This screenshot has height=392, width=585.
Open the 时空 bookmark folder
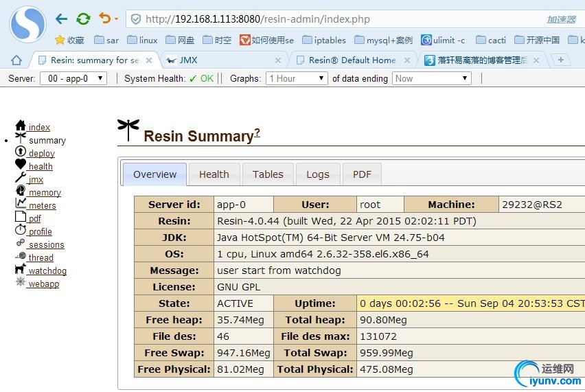point(217,40)
